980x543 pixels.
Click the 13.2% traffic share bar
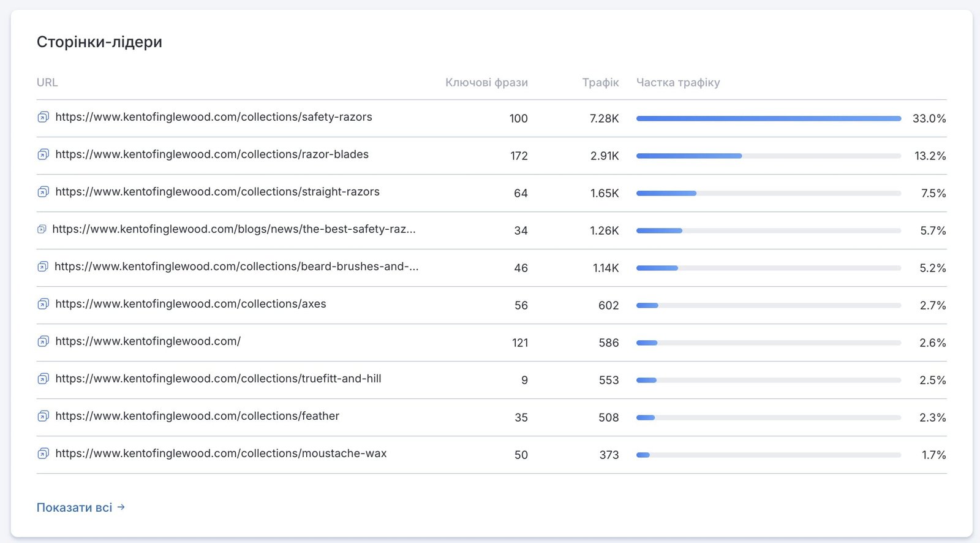769,156
